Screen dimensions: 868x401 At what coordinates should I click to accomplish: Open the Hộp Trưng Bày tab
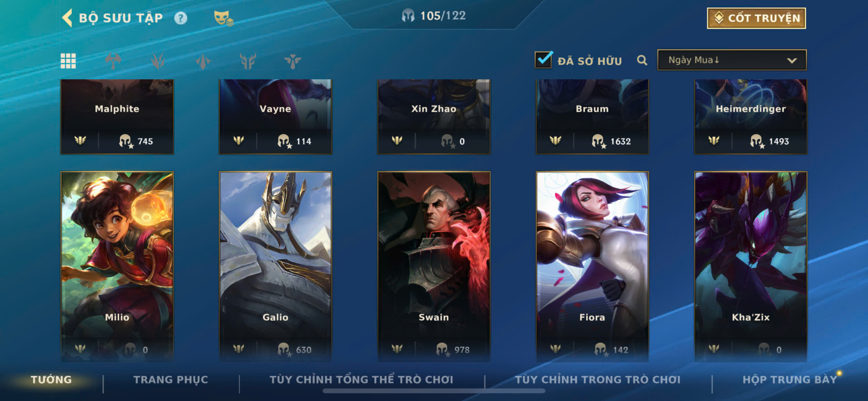(790, 380)
